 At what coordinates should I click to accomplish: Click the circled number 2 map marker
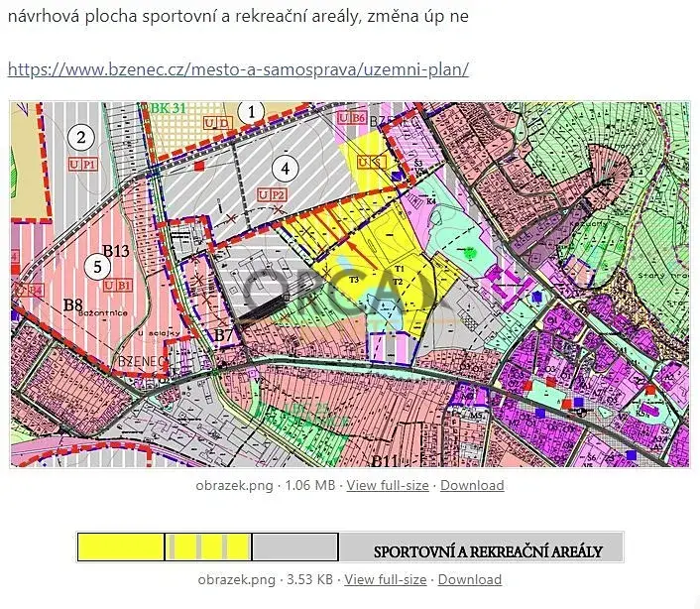(x=83, y=137)
